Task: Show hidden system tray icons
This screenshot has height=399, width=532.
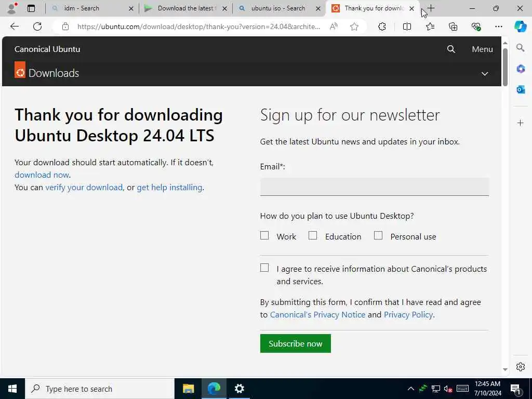Action: coord(410,389)
